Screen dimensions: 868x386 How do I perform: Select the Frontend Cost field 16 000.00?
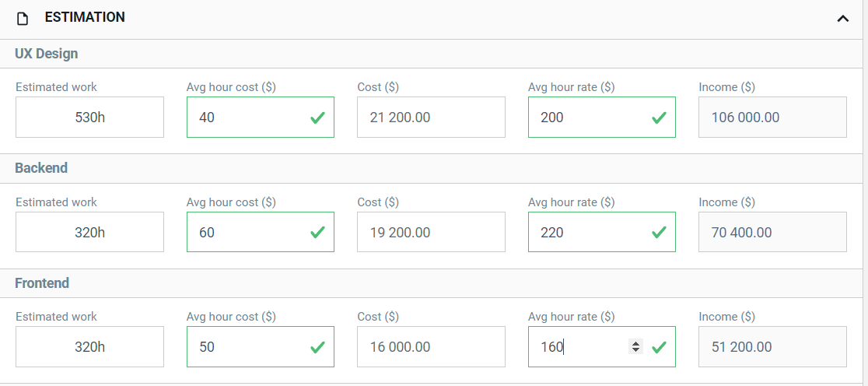(x=431, y=346)
